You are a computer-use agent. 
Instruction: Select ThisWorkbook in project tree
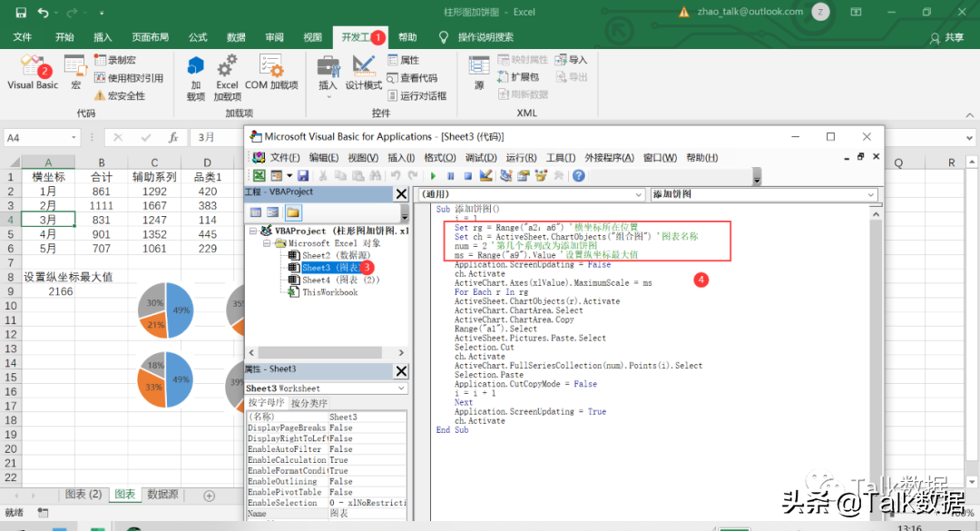329,292
